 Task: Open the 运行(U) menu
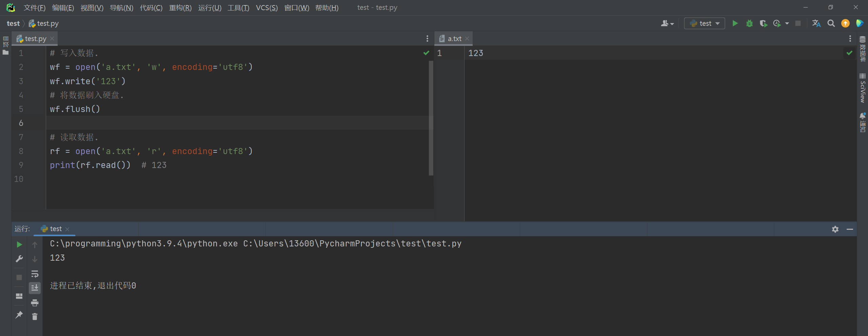210,7
